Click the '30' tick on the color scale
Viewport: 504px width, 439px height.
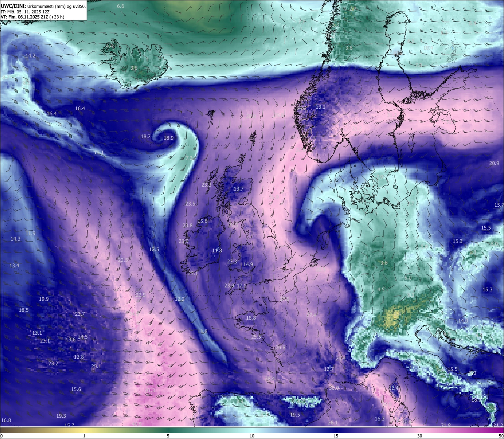420,436
